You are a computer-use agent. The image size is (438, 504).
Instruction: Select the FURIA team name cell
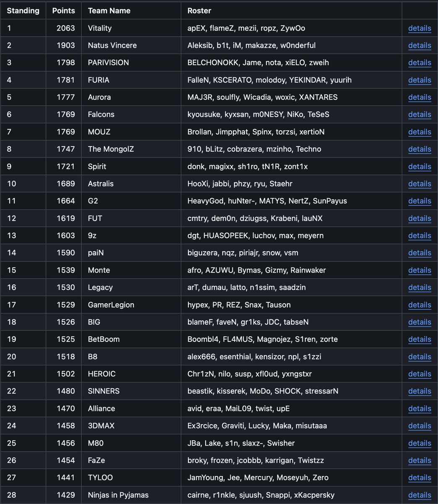[131, 80]
